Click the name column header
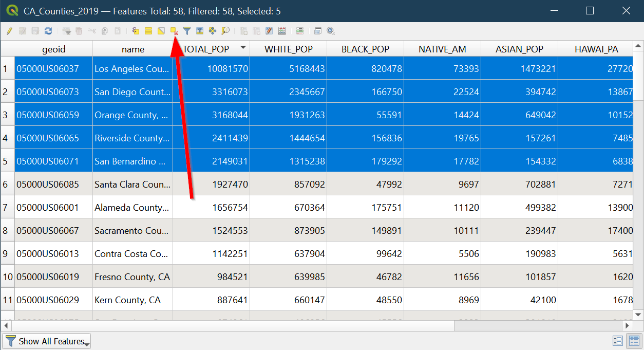This screenshot has width=644, height=350. [x=132, y=49]
